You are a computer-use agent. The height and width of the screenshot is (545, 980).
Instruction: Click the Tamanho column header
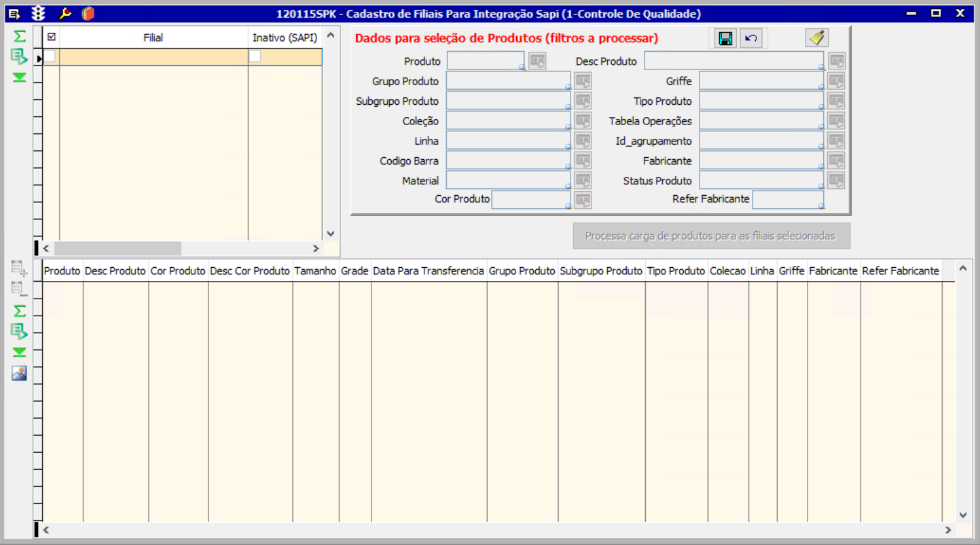point(315,270)
